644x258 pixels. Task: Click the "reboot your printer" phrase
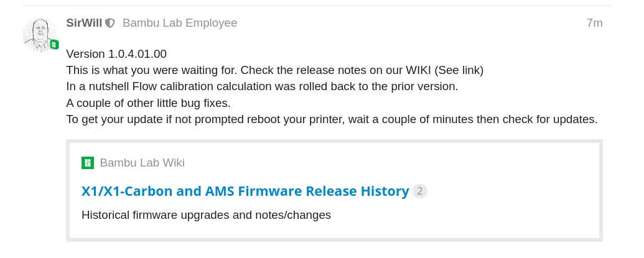coord(292,119)
